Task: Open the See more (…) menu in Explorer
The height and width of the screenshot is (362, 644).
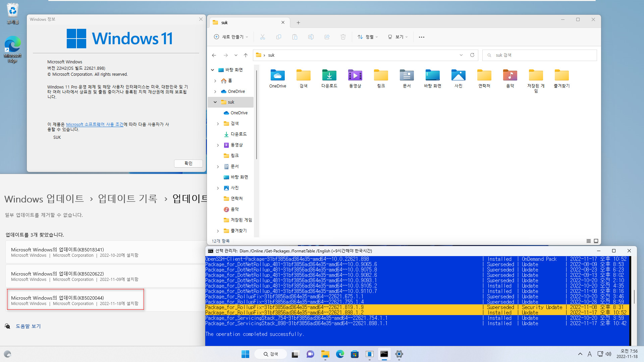Action: click(422, 37)
